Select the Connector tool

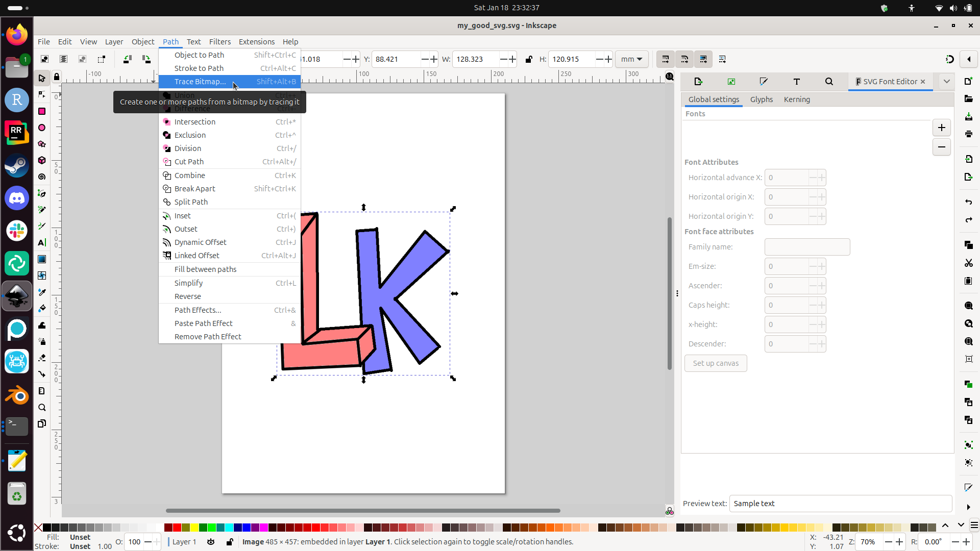[42, 374]
